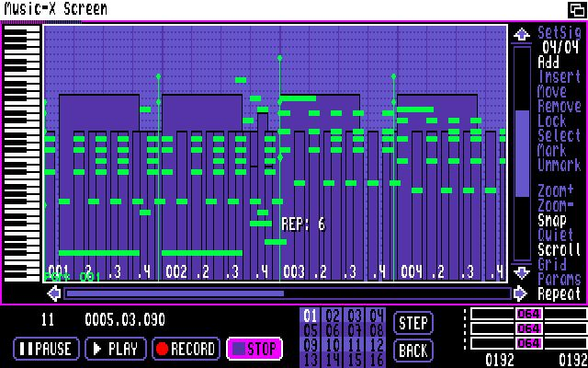Toggle the Grid option
This screenshot has width=588, height=368.
[552, 264]
